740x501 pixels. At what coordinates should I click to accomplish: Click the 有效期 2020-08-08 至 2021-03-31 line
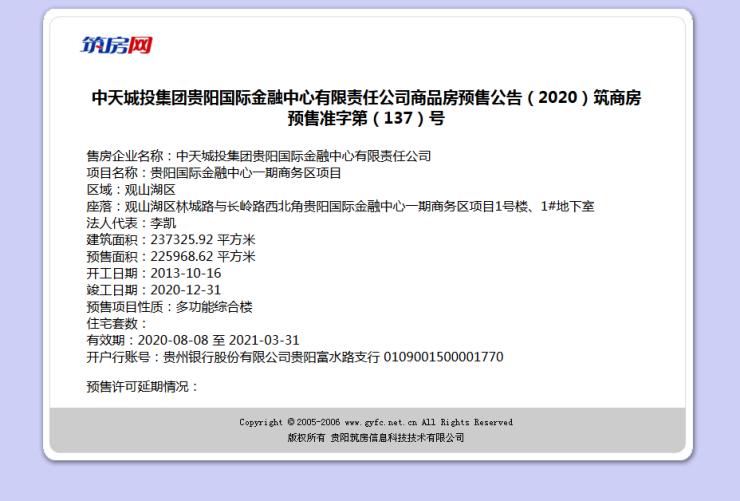[193, 340]
